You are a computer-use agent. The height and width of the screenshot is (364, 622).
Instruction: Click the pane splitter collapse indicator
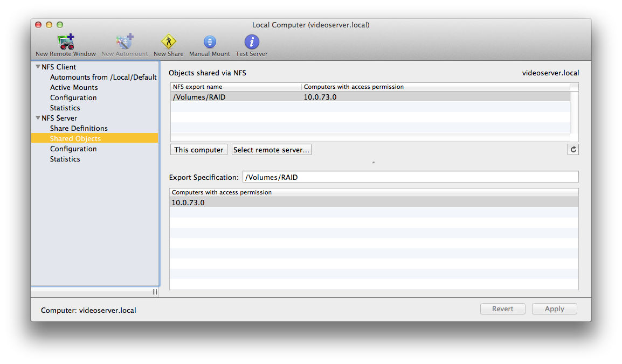[374, 163]
